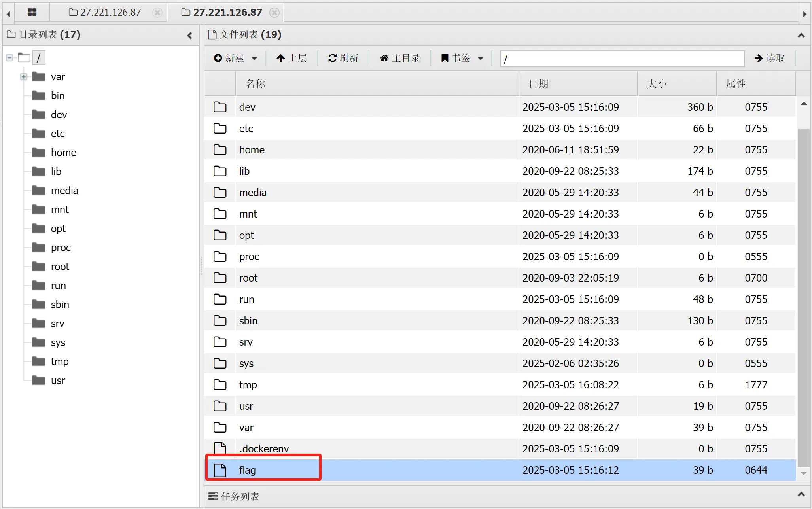Collapse the root / tree node
Viewport: 812px width, 509px height.
tap(9, 58)
